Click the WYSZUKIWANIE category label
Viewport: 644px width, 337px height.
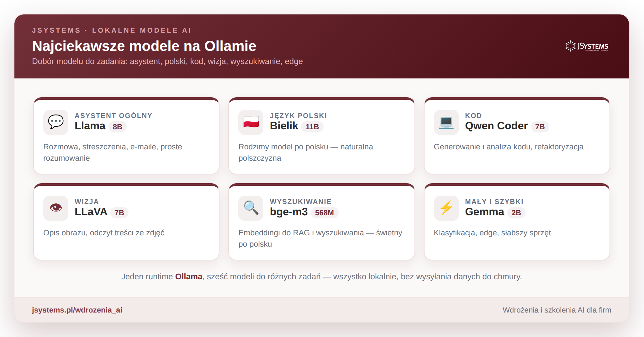tap(301, 201)
